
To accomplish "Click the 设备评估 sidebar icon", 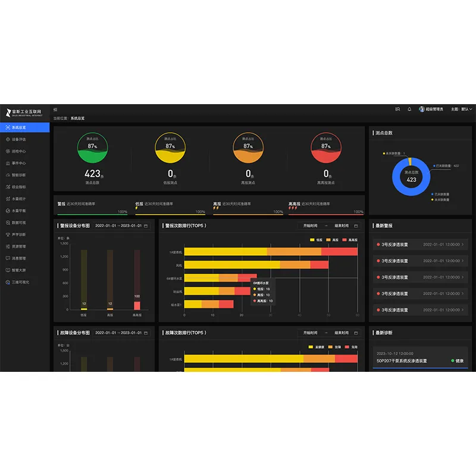I will tap(8, 139).
